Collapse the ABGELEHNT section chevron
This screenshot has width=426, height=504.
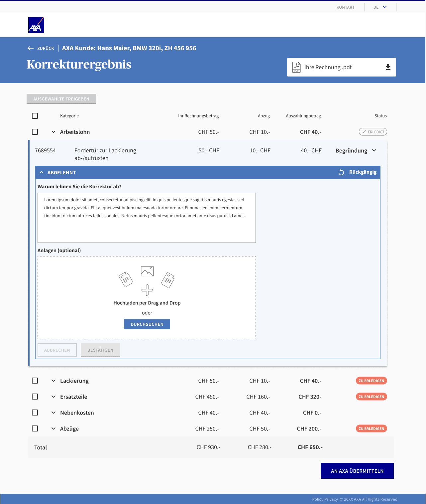[x=42, y=172]
